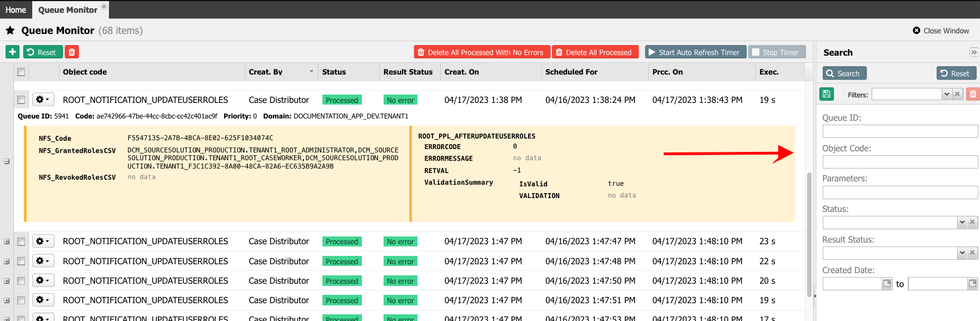Viewport: 980px width, 321px height.
Task: Click Delete All Processed With No Errors
Action: click(482, 52)
